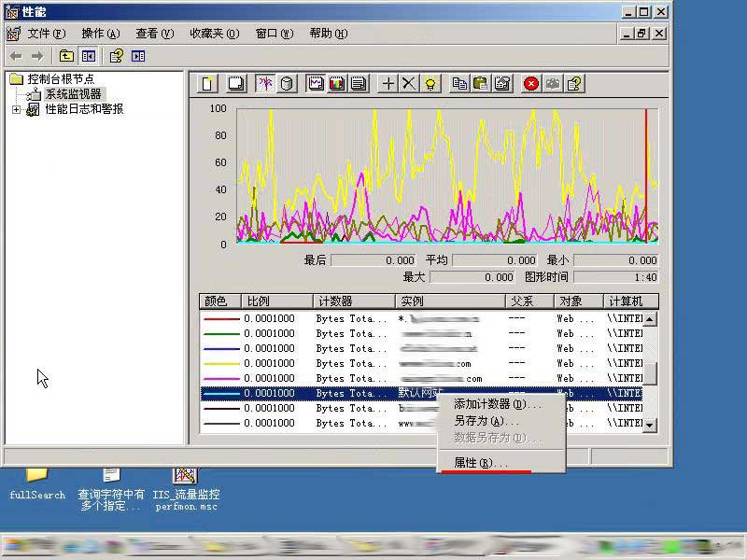Viewport: 747px width, 560px height.
Task: Switch to View Report display
Action: pos(358,84)
